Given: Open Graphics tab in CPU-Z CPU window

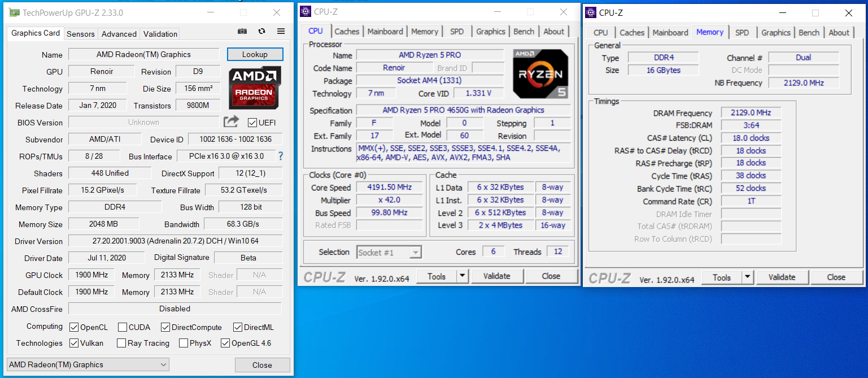Looking at the screenshot, I should click(x=491, y=32).
